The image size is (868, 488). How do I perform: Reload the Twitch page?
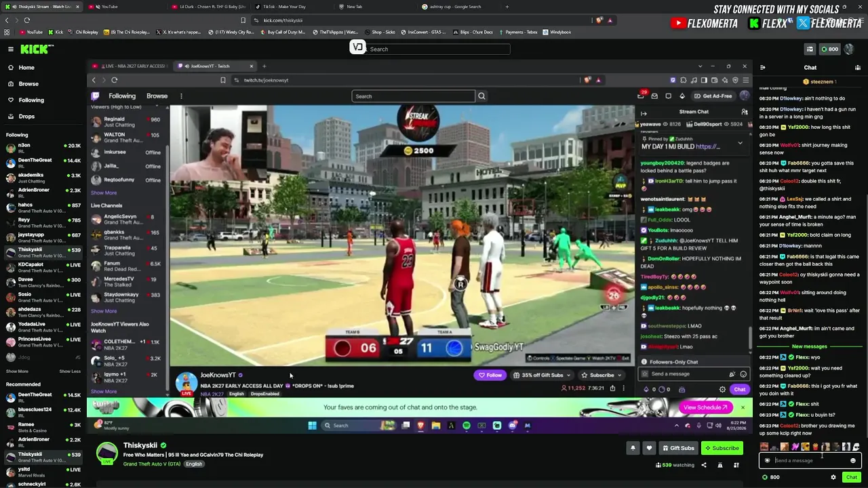coord(115,81)
